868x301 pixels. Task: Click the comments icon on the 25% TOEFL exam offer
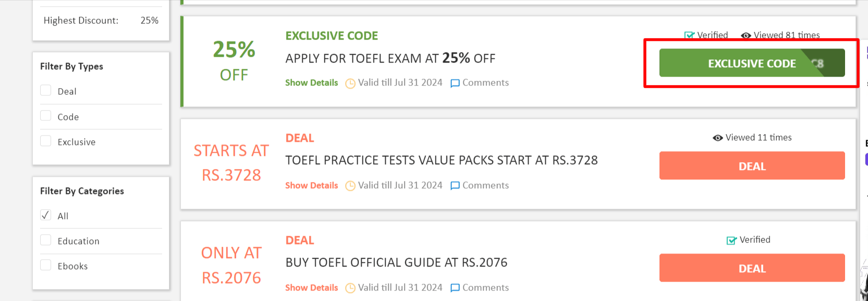point(455,82)
